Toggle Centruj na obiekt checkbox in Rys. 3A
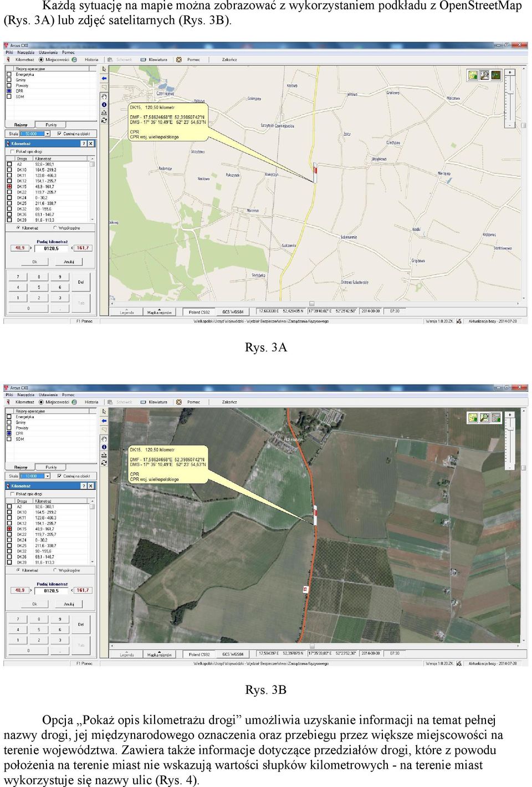The image size is (532, 787). [59, 134]
